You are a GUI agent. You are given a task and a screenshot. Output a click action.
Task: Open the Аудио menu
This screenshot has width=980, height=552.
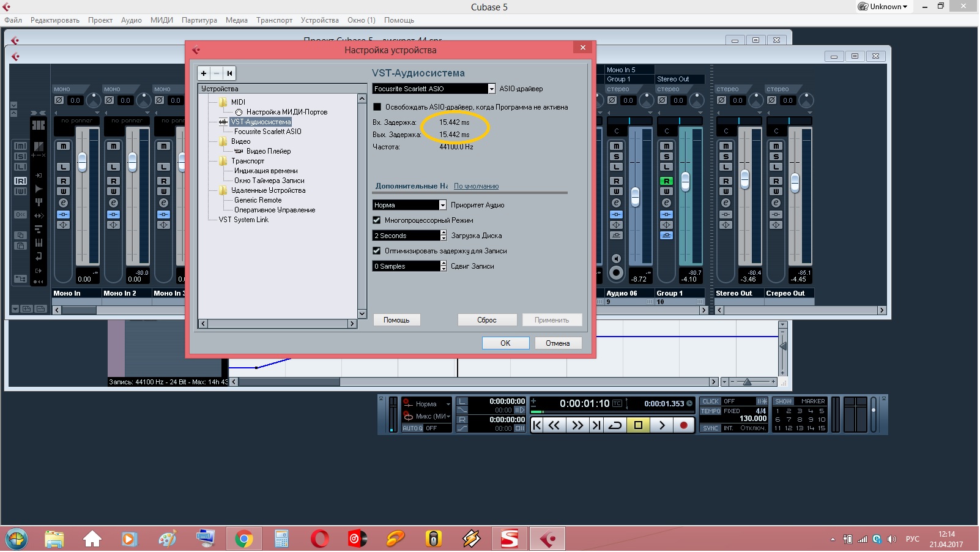(x=132, y=20)
